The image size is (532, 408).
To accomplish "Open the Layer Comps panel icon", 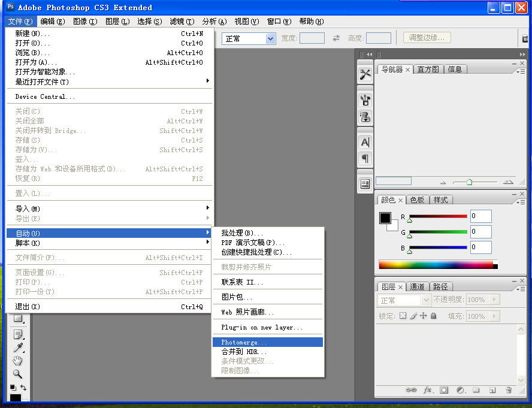I will [x=365, y=184].
